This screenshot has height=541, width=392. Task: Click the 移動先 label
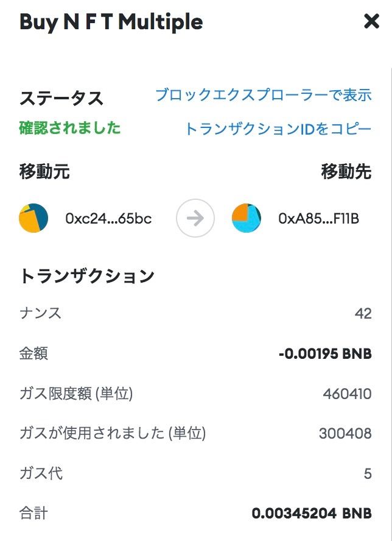coord(346,172)
